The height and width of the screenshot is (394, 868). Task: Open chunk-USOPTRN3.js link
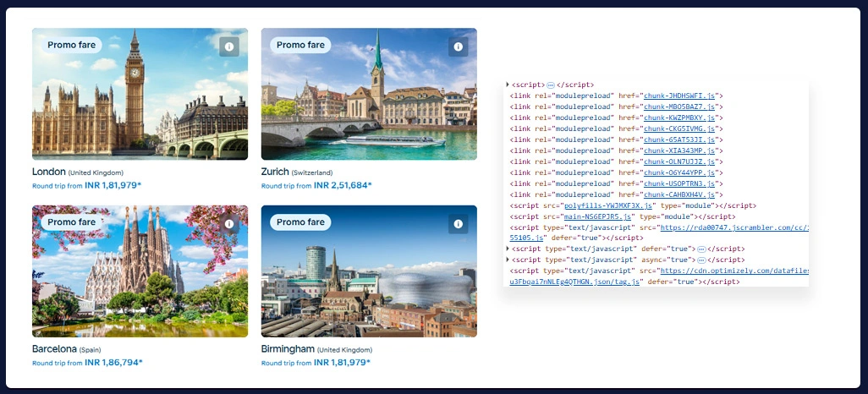click(x=679, y=183)
